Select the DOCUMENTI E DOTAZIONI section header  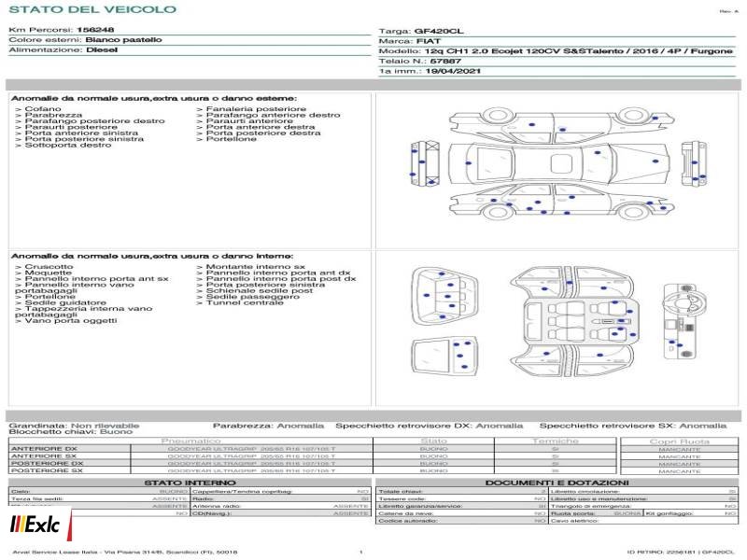point(557,483)
